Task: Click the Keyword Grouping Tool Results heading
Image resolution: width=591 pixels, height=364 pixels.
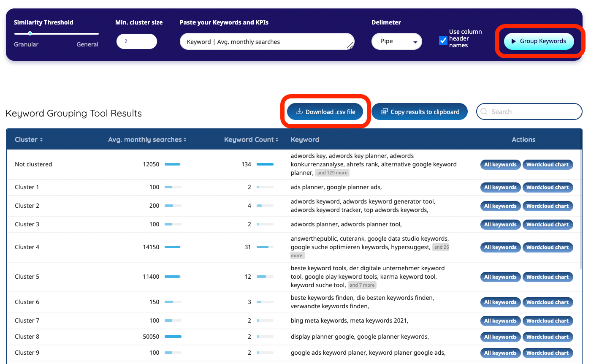Action: click(74, 113)
